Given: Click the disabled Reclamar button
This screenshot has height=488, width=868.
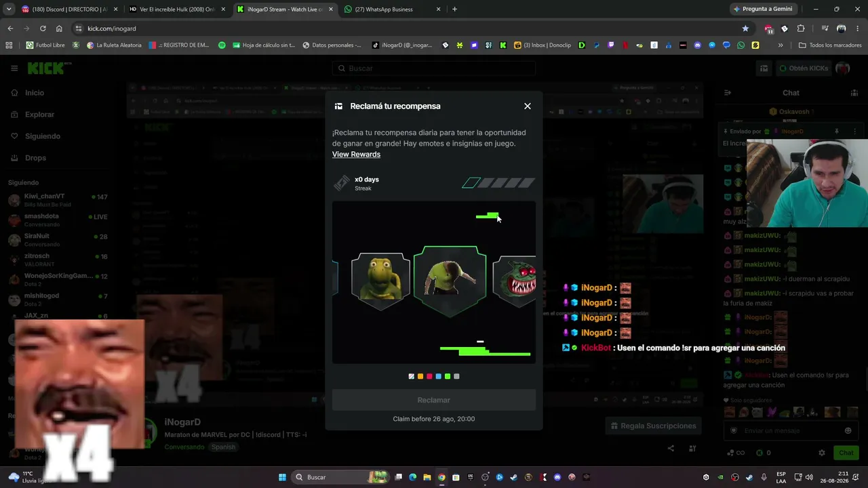Looking at the screenshot, I should tap(434, 401).
